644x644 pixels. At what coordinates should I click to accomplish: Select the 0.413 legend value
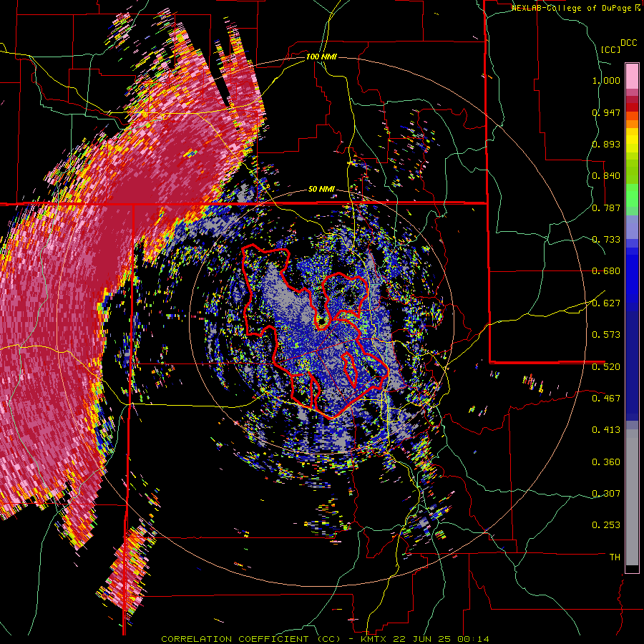(x=606, y=430)
